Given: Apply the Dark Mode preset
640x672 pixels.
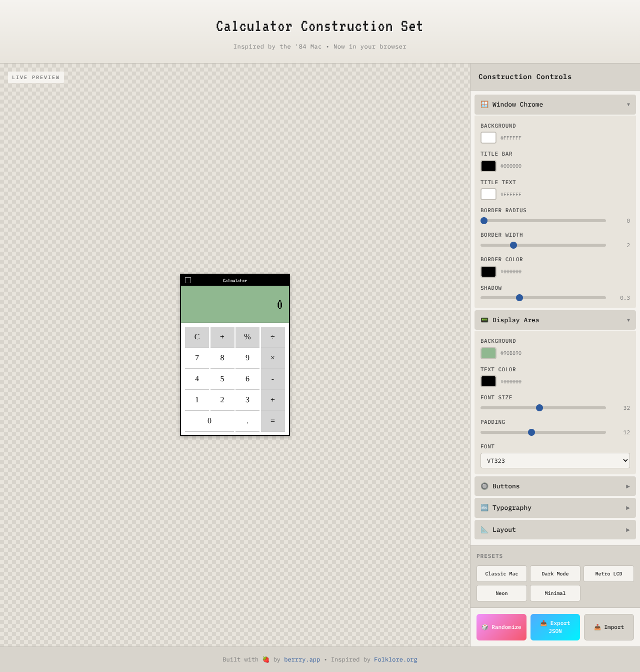Looking at the screenshot, I should (x=555, y=573).
